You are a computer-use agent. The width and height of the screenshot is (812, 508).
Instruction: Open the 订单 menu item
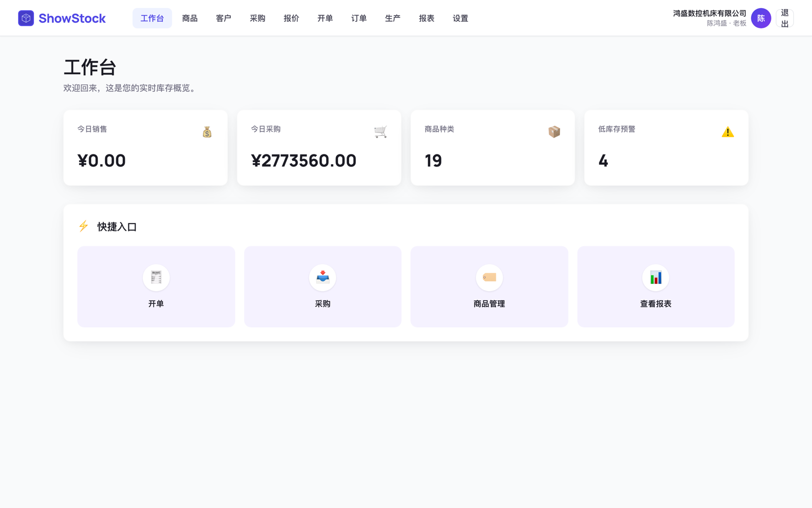(359, 18)
